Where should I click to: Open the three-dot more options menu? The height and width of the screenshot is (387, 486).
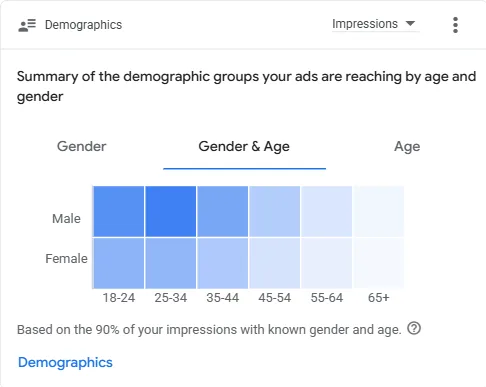pos(455,25)
